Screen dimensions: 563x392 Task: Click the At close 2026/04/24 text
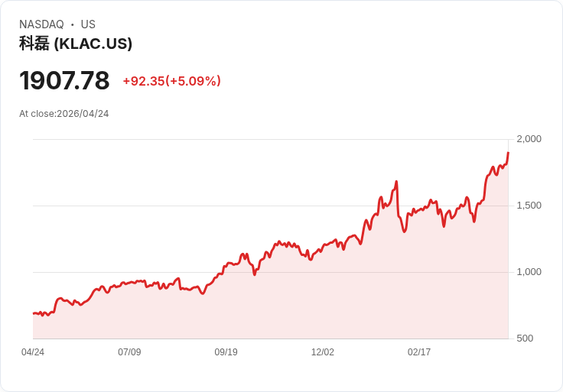64,114
